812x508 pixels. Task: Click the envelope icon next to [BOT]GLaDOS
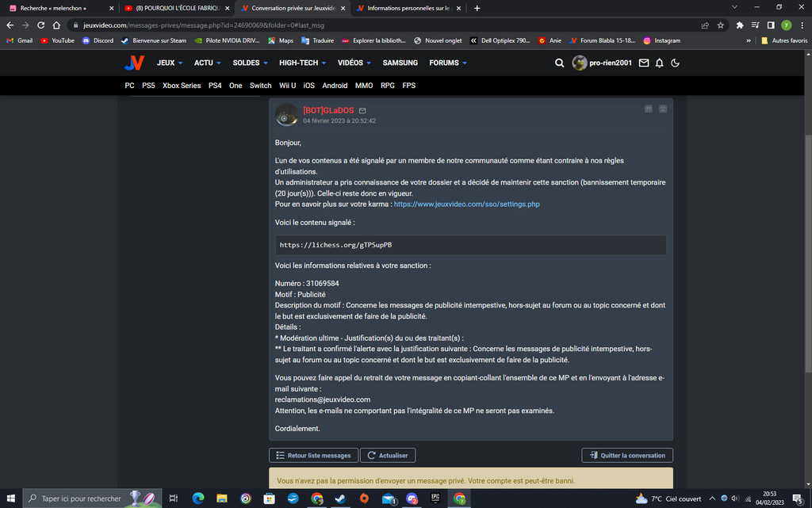(362, 111)
